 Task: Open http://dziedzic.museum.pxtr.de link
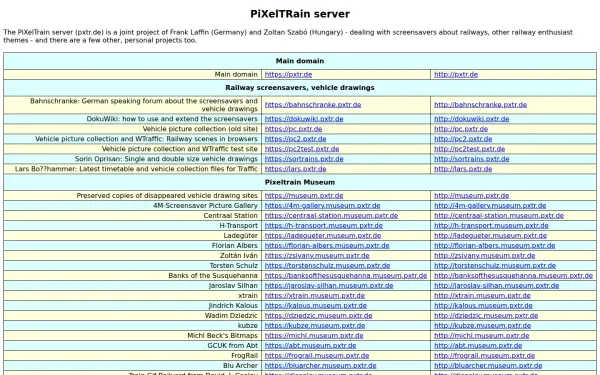click(486, 316)
